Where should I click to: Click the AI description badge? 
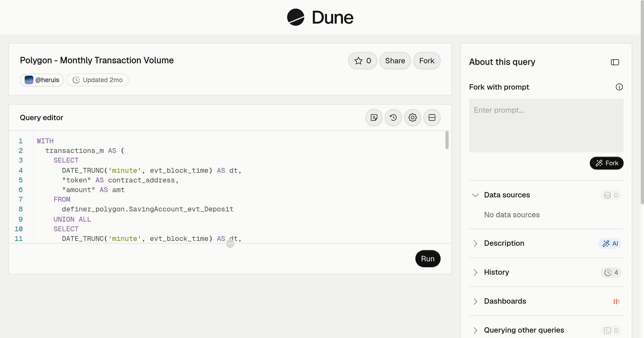(x=610, y=244)
